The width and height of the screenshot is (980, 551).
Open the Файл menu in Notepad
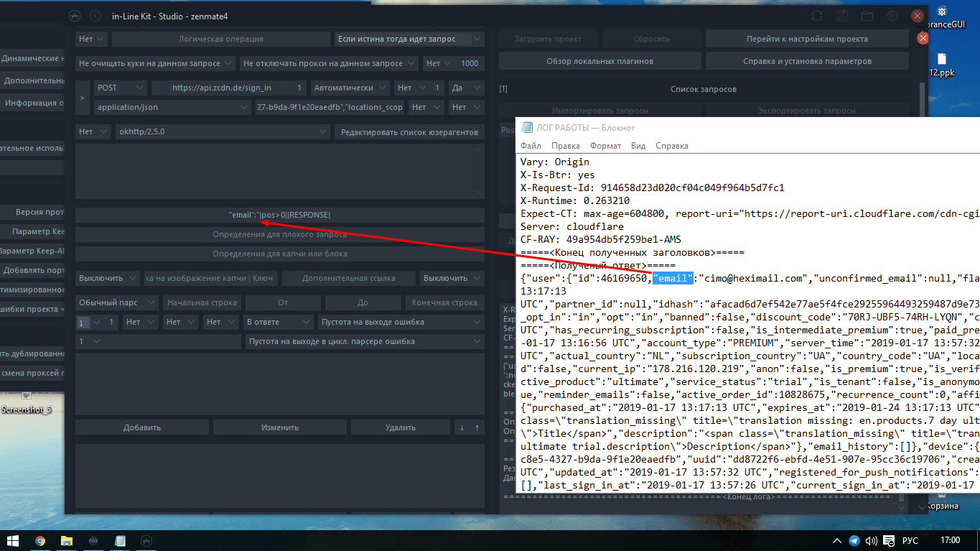pyautogui.click(x=531, y=146)
